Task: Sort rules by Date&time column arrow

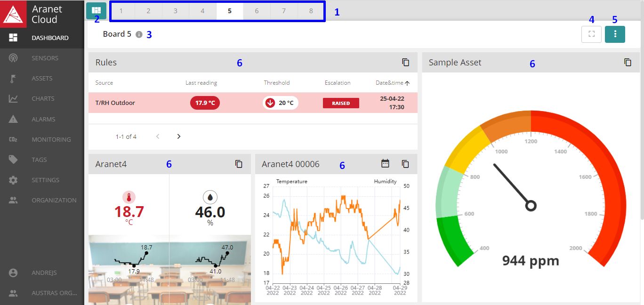Action: (407, 83)
